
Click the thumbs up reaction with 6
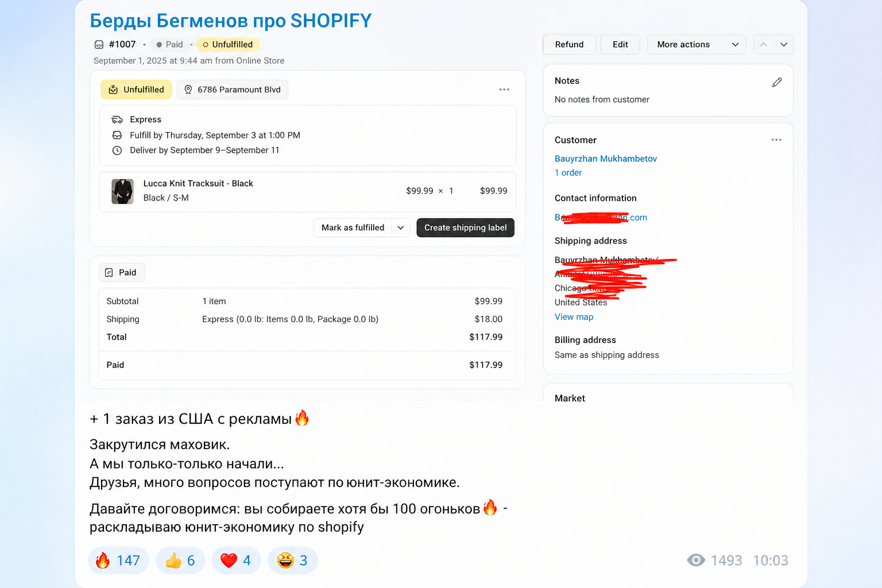180,560
